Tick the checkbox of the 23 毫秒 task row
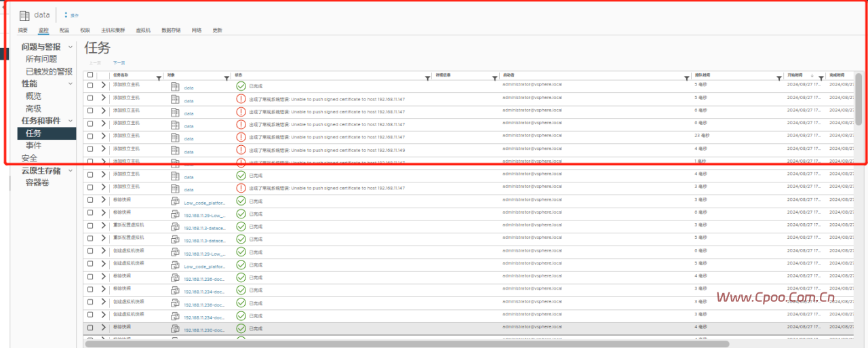 90,136
